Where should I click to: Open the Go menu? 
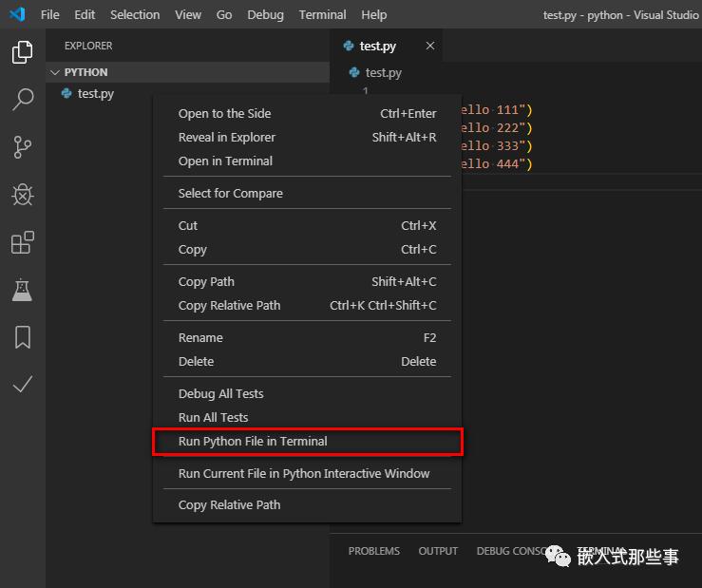[x=224, y=15]
